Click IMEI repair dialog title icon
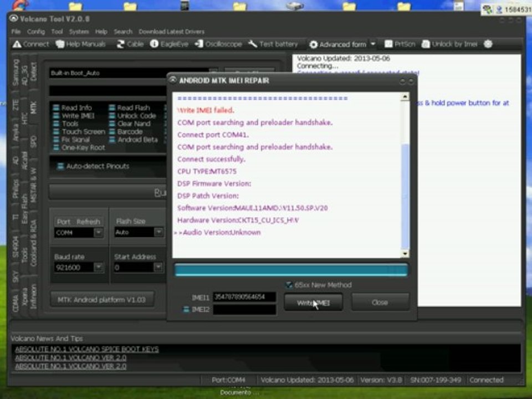The height and width of the screenshot is (399, 532). [173, 80]
